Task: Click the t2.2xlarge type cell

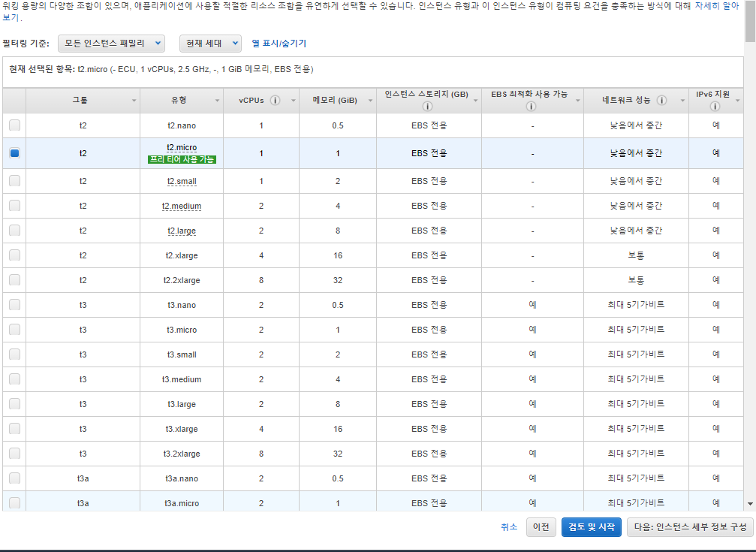Action: tap(182, 280)
